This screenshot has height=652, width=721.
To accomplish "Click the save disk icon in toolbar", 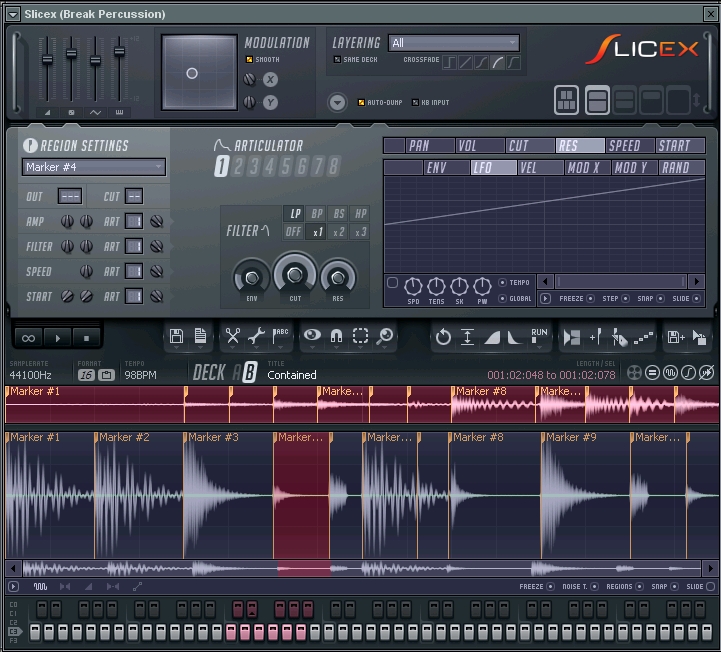I will point(176,337).
